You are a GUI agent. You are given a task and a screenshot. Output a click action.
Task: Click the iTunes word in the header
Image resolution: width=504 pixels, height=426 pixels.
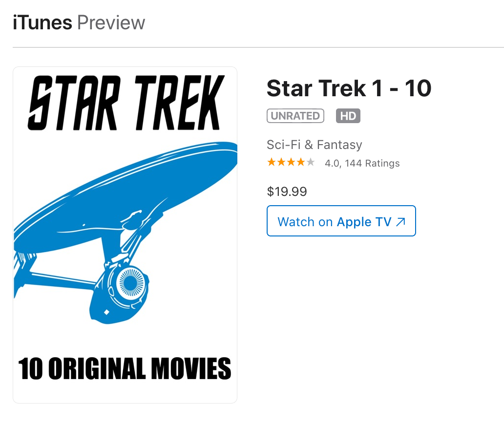coord(42,23)
